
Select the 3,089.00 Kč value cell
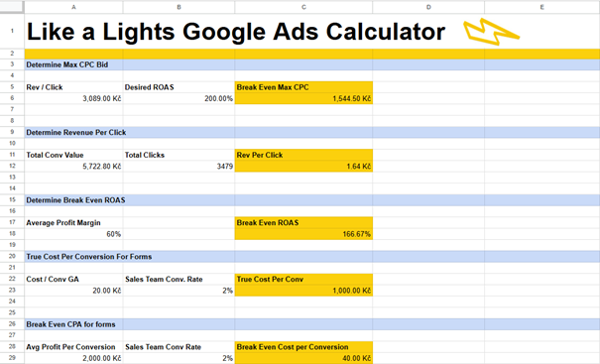73,98
